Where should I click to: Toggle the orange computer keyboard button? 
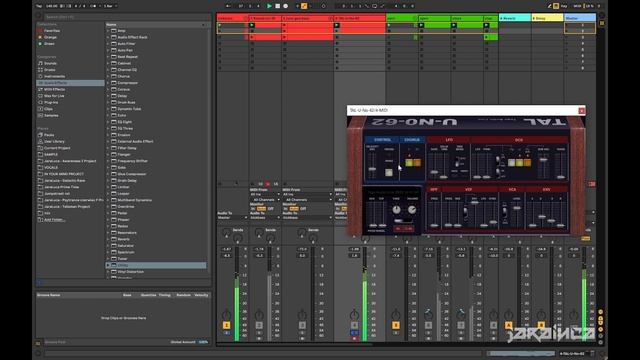tap(556, 6)
